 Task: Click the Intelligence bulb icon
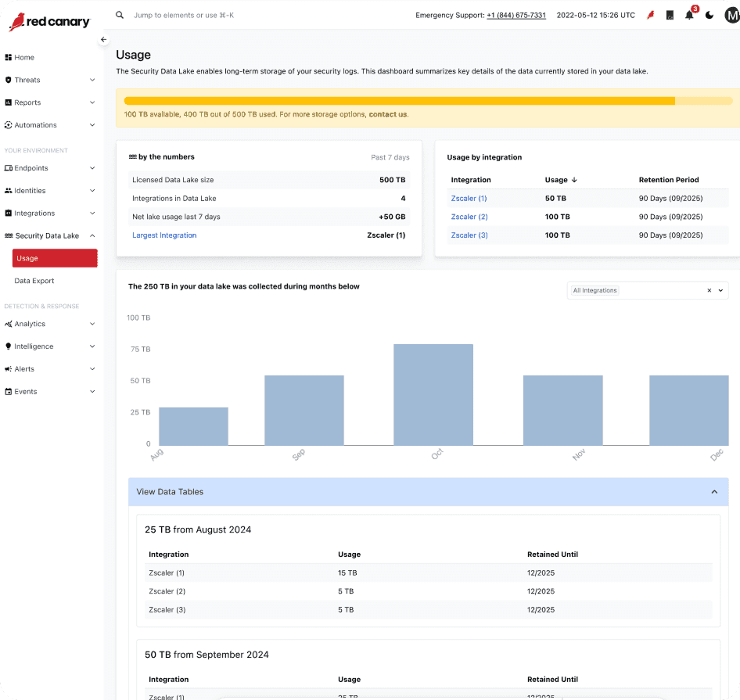(x=8, y=346)
